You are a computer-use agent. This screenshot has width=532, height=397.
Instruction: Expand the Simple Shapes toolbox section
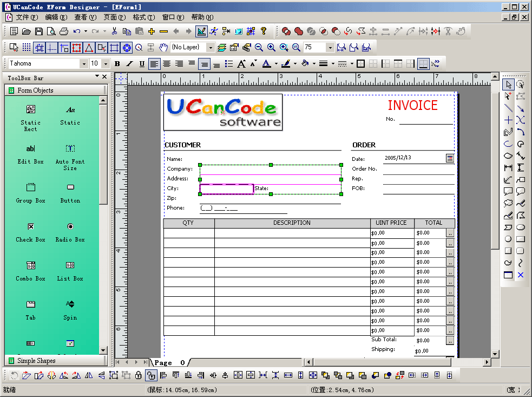click(x=36, y=361)
